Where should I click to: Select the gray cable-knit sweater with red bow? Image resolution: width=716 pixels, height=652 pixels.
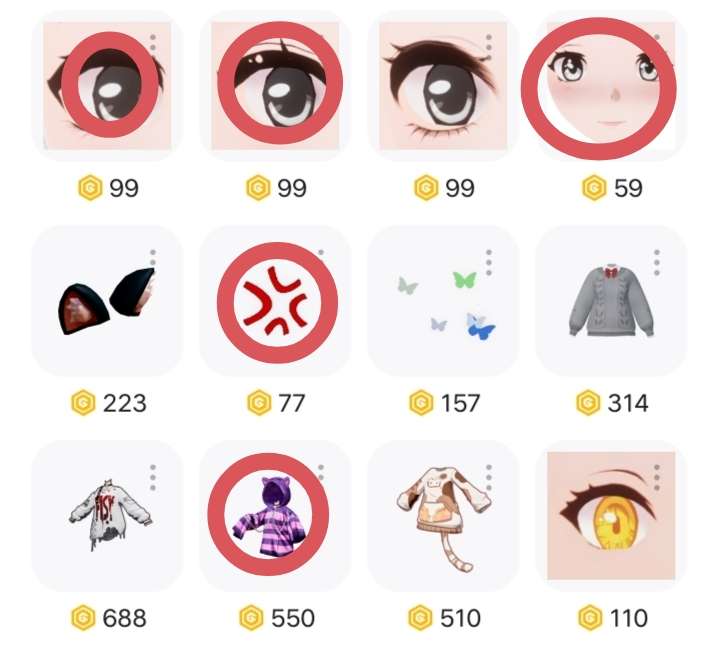[611, 301]
